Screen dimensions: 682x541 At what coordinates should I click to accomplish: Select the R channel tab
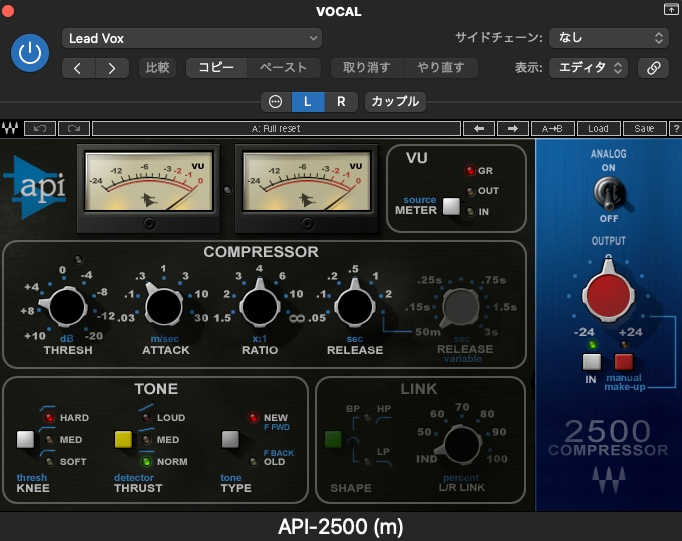341,101
